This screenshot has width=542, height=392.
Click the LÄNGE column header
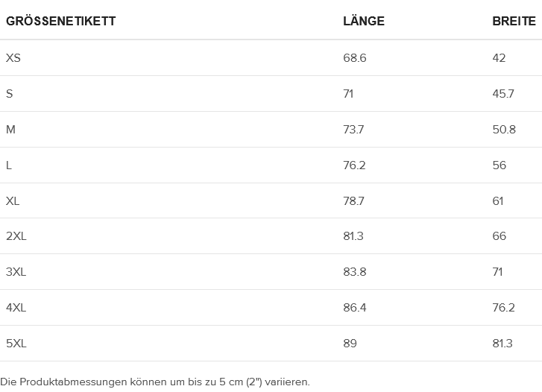[364, 21]
